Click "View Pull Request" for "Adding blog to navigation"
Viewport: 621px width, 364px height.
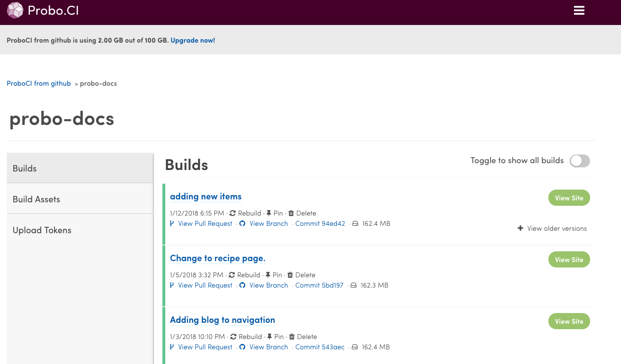click(205, 347)
